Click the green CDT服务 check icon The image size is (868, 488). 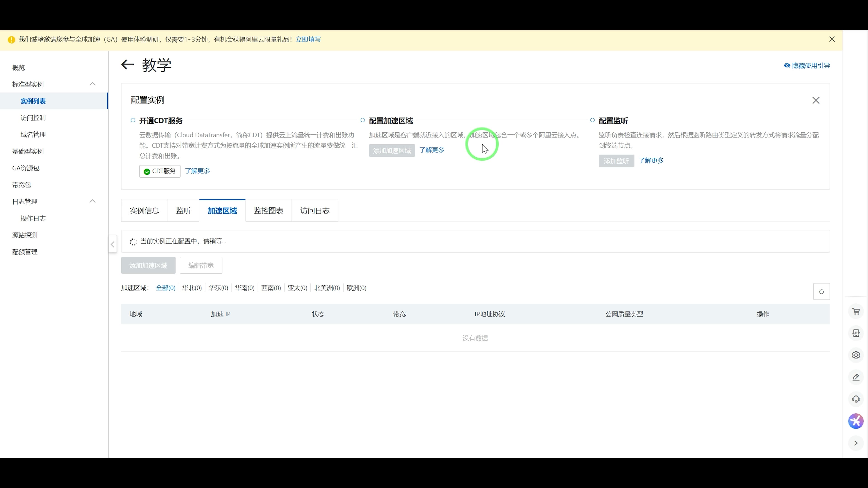tap(147, 172)
